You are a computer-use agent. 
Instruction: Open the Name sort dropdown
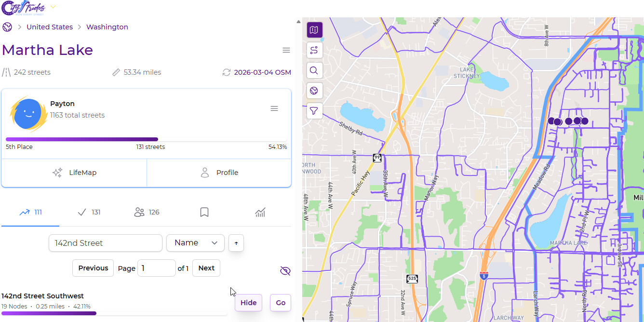195,243
